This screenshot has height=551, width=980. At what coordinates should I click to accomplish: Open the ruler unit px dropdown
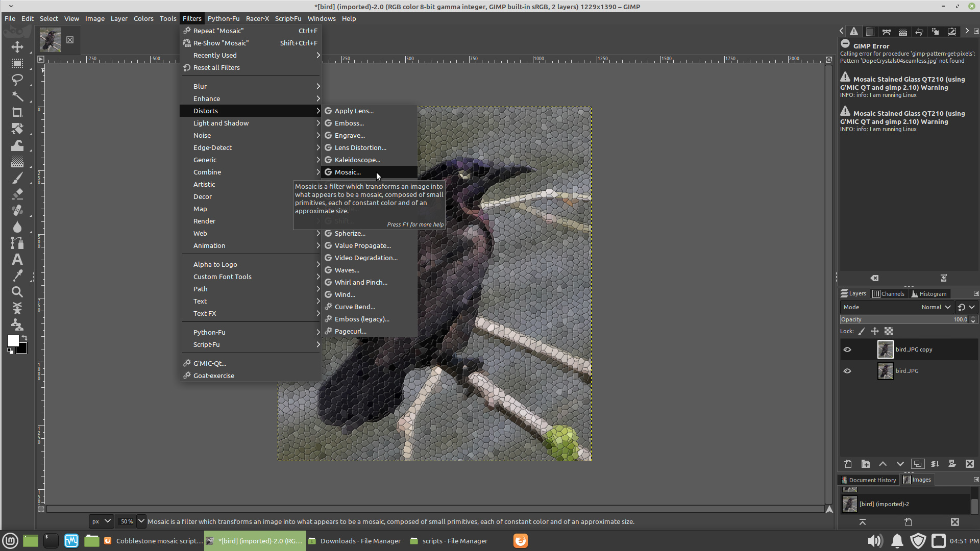point(101,521)
